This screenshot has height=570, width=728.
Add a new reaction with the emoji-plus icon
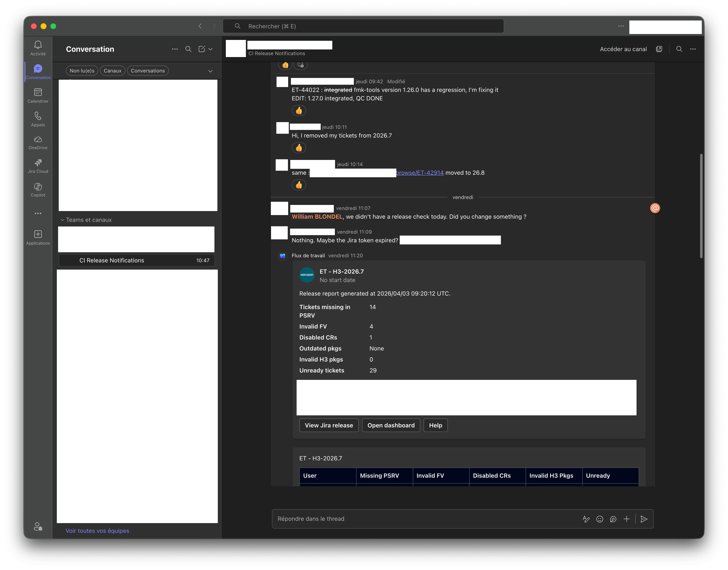[301, 65]
